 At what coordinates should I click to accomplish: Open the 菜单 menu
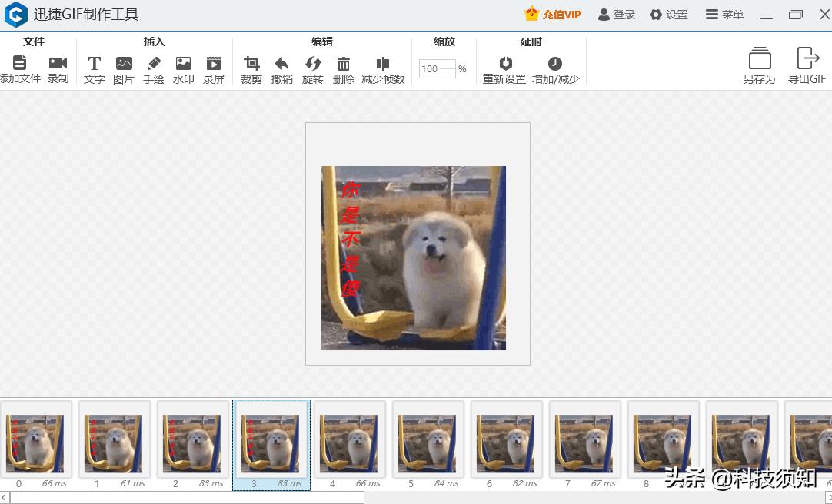coord(724,15)
